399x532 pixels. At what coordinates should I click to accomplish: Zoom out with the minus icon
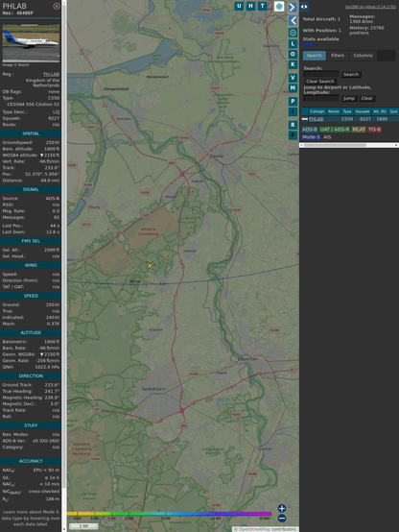[282, 519]
